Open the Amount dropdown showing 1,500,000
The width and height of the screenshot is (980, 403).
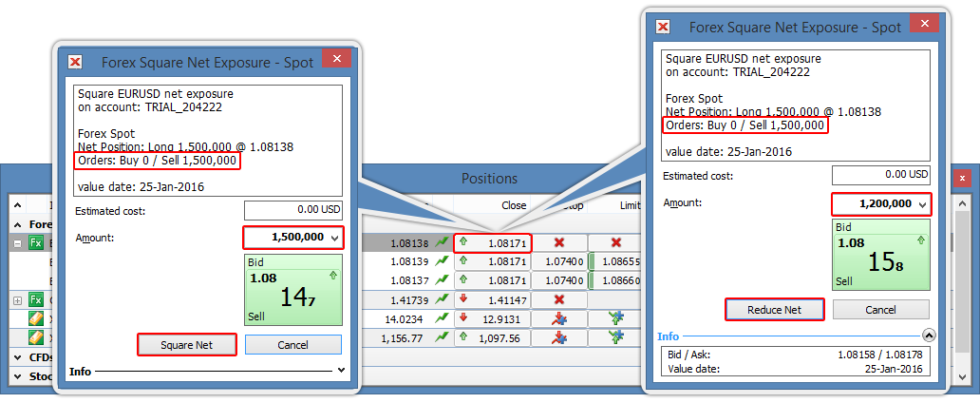click(x=335, y=237)
